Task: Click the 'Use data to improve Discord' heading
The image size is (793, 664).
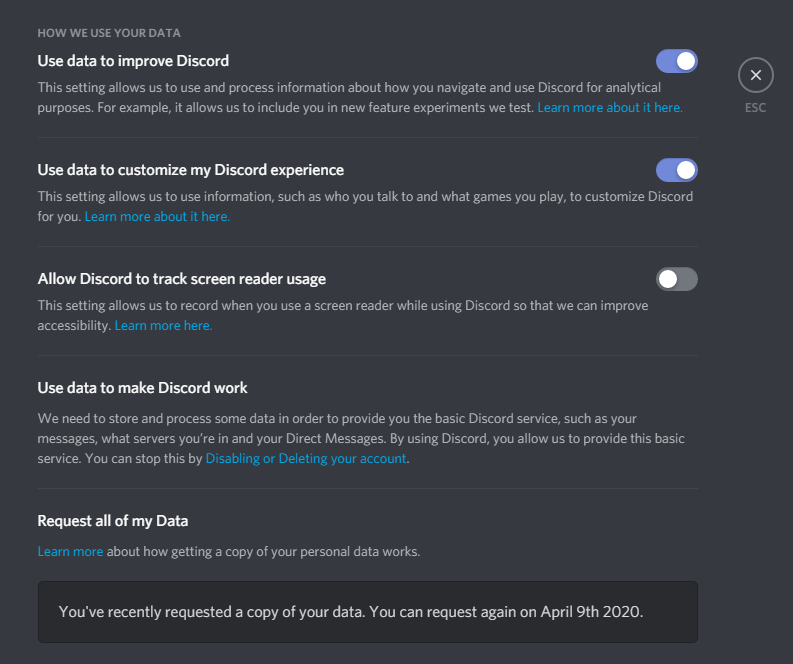Action: click(x=133, y=61)
